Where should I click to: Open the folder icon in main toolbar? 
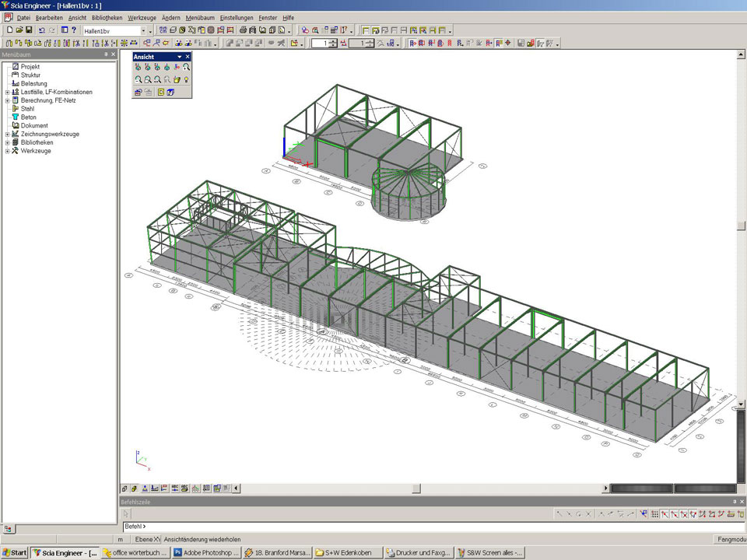click(x=19, y=30)
